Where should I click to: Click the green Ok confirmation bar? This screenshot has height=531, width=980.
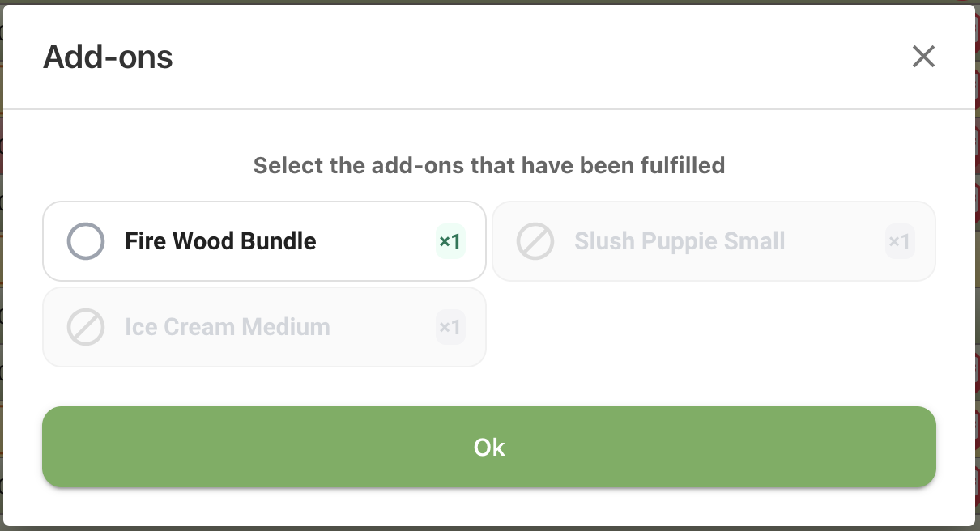[x=489, y=447]
